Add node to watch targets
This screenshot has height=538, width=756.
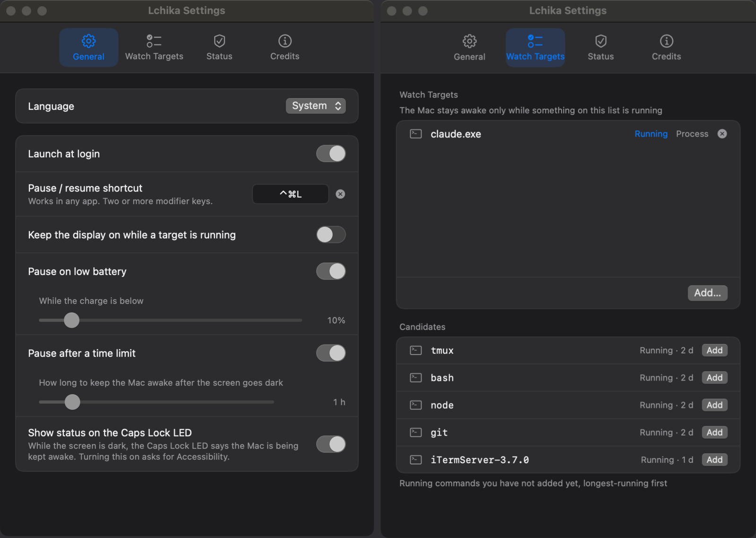point(714,405)
